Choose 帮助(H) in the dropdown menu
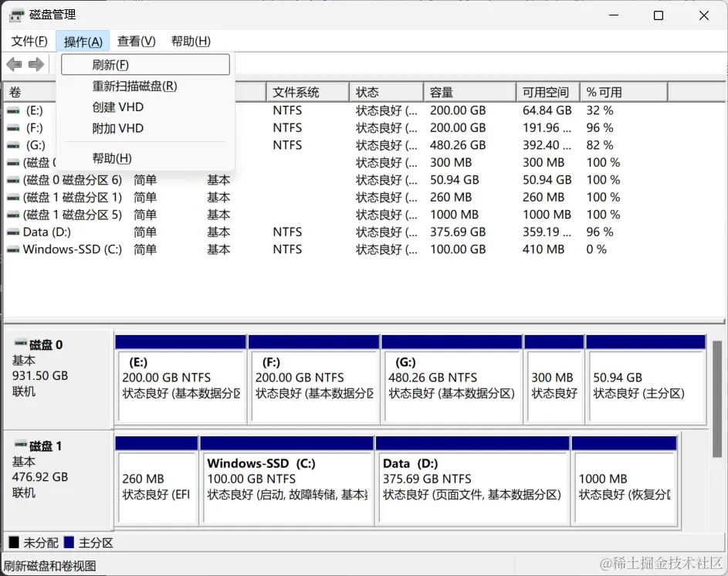This screenshot has width=728, height=576. pos(145,158)
